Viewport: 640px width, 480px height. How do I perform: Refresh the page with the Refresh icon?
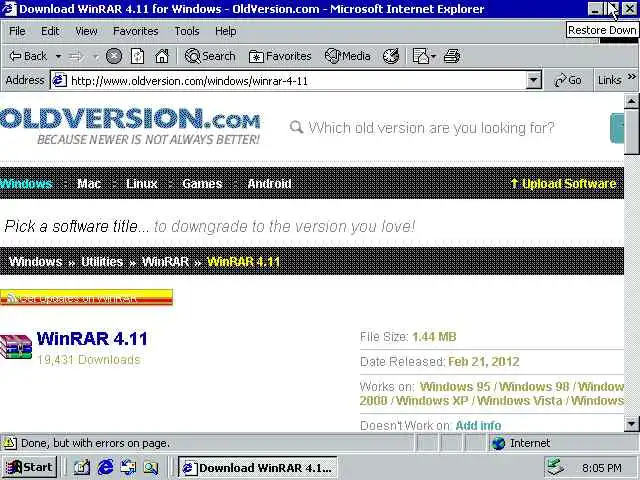pyautogui.click(x=137, y=56)
